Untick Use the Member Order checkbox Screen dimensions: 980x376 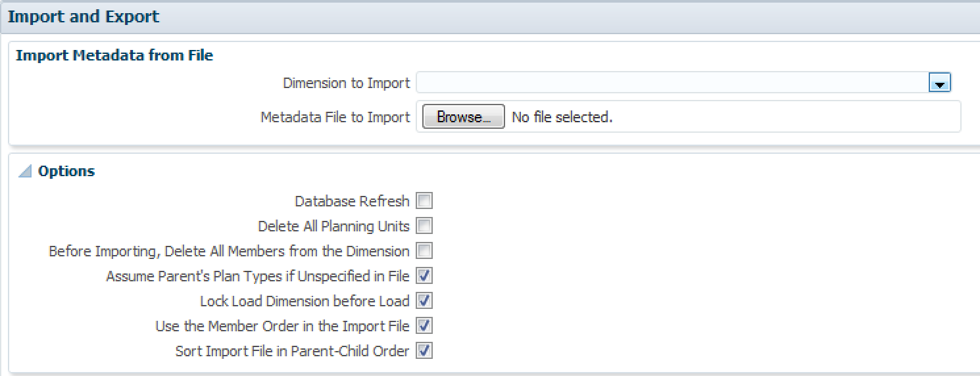pos(424,326)
